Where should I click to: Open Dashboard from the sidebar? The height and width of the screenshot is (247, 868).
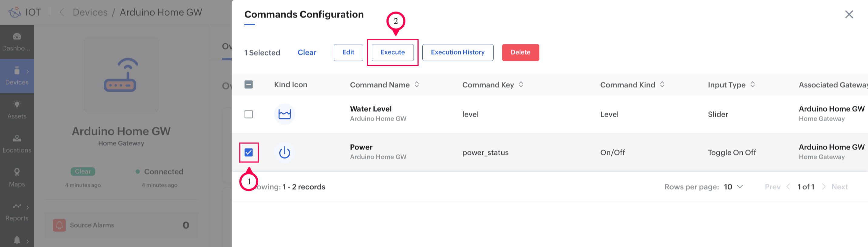click(17, 42)
